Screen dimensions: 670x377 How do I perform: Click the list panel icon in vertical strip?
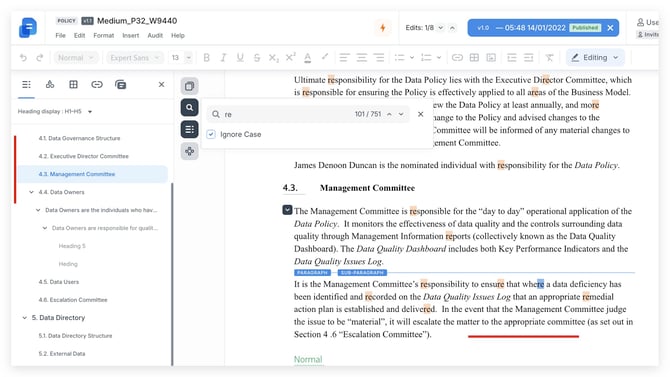point(190,129)
